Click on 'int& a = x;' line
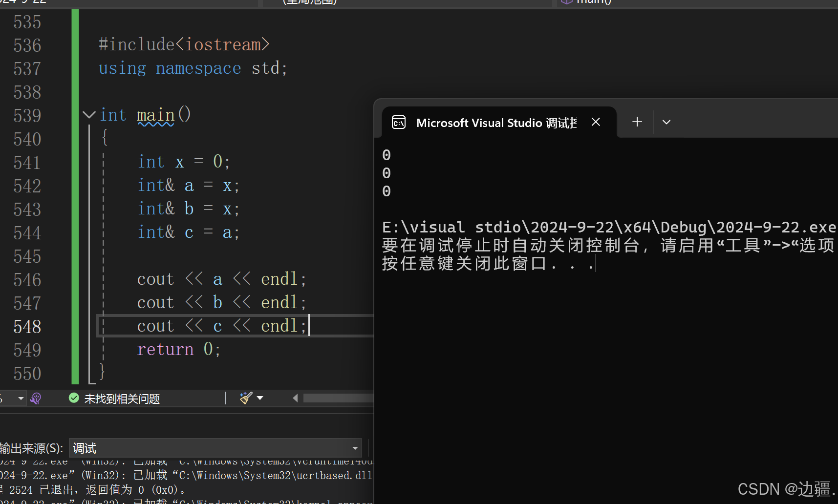The image size is (838, 504). [189, 185]
